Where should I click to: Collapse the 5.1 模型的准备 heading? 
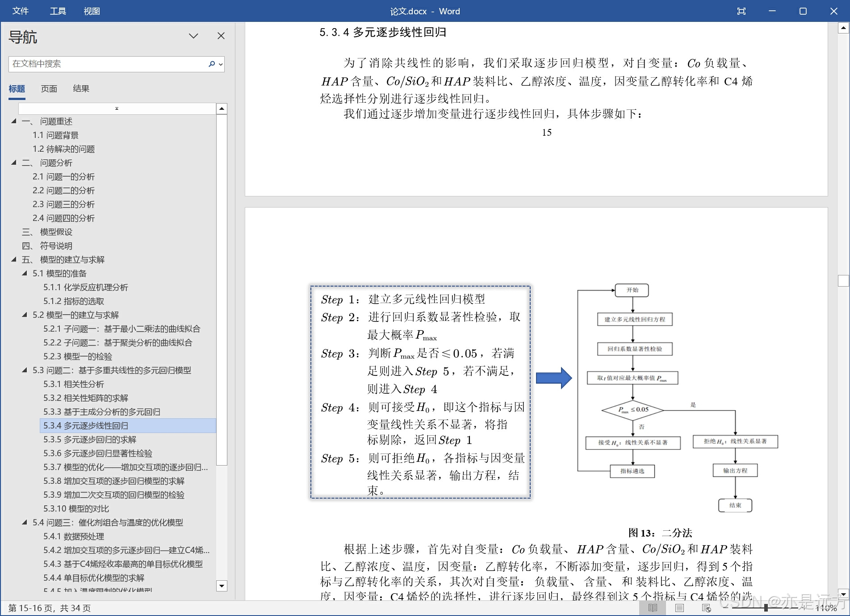[x=25, y=273]
